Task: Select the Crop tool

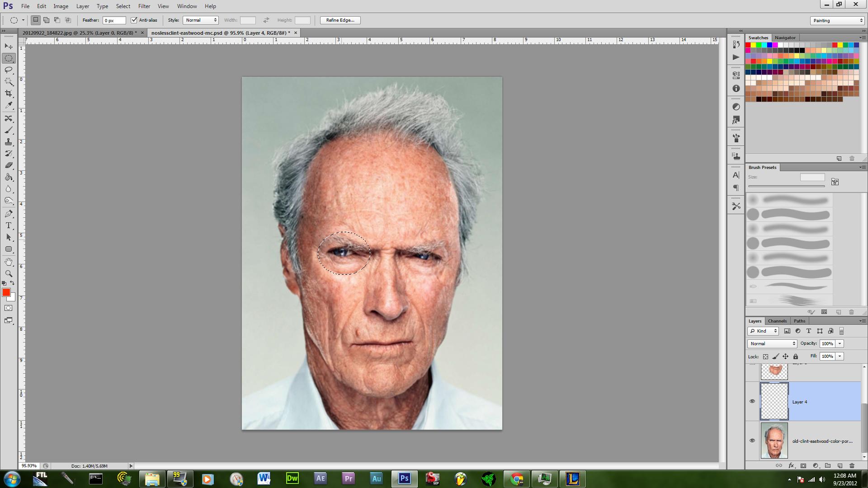Action: point(9,94)
